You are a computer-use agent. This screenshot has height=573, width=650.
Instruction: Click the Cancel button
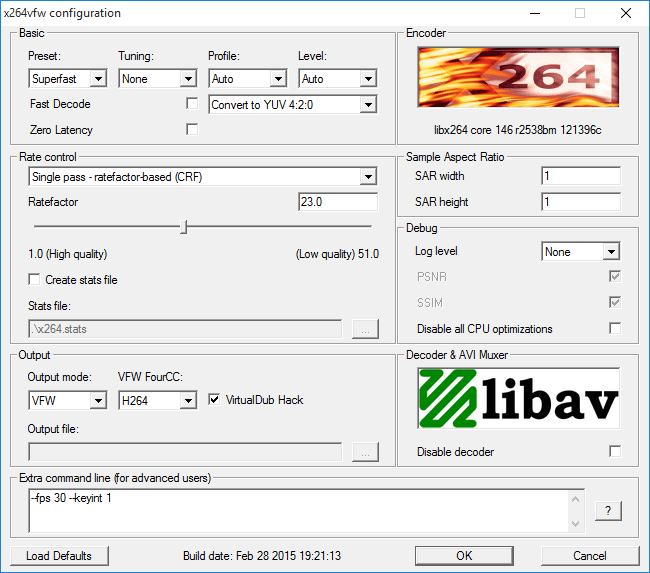(590, 556)
